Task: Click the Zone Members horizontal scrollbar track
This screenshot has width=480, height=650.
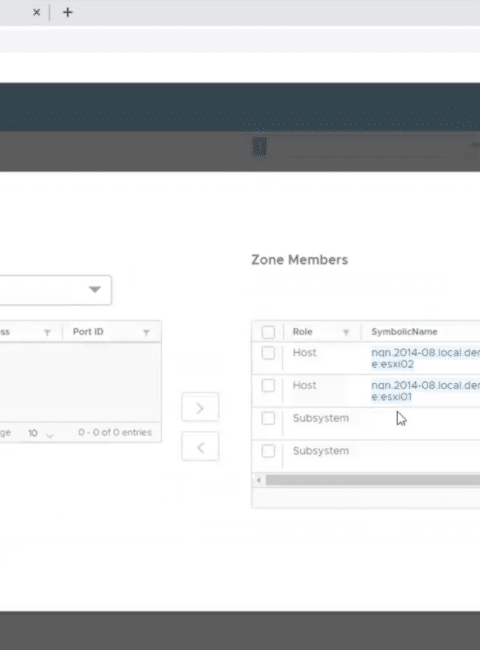Action: click(373, 480)
